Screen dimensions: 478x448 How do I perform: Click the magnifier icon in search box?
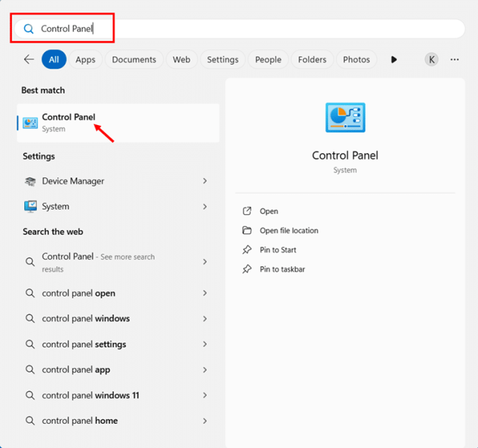(29, 29)
